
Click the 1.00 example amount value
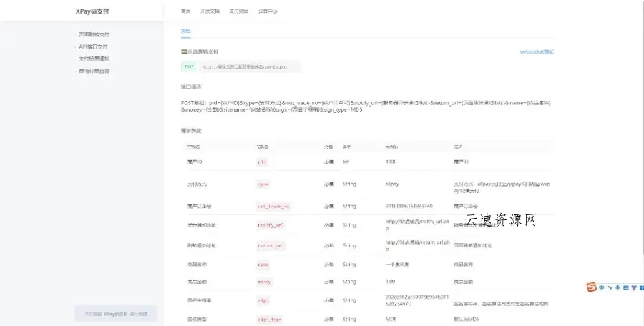tap(390, 282)
